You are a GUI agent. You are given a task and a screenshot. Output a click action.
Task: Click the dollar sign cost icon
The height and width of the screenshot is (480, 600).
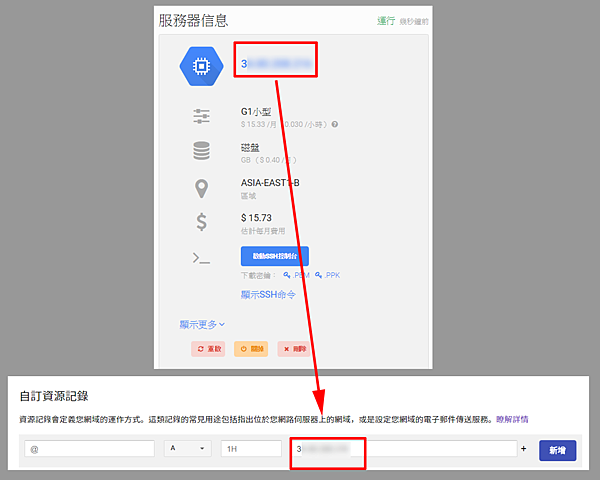pyautogui.click(x=201, y=222)
